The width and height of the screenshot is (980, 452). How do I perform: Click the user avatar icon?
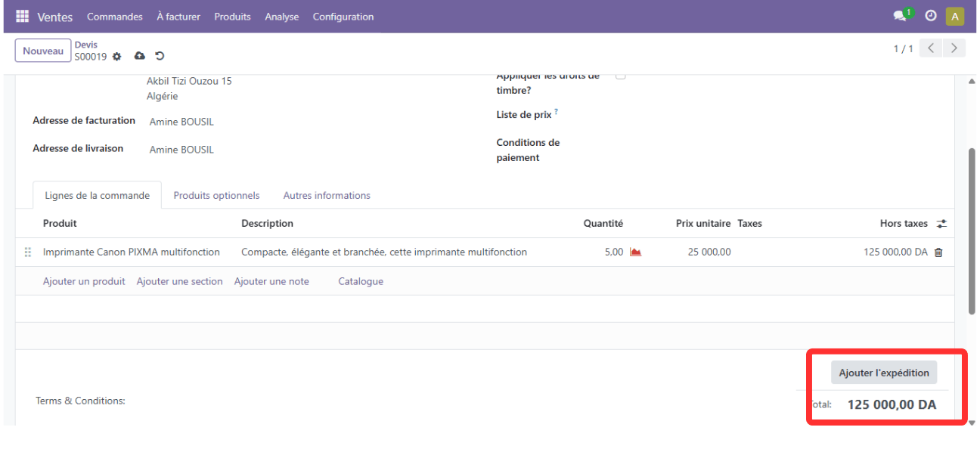[955, 17]
